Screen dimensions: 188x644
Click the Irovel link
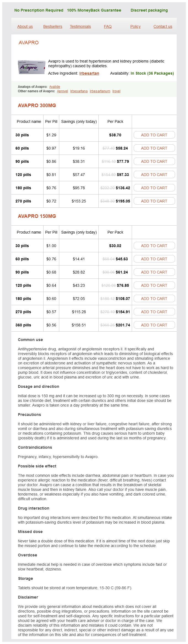116,91
